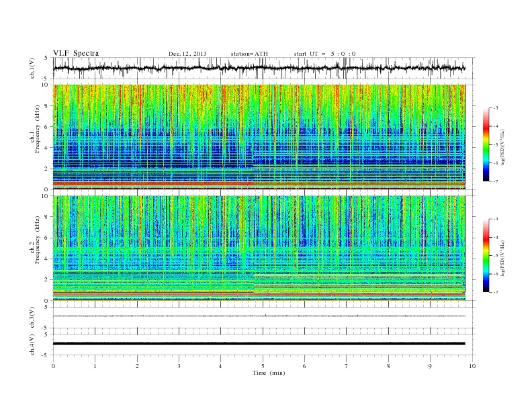
Task: Click the "start UT = 5 :0 :0" text
Action: tap(324, 54)
